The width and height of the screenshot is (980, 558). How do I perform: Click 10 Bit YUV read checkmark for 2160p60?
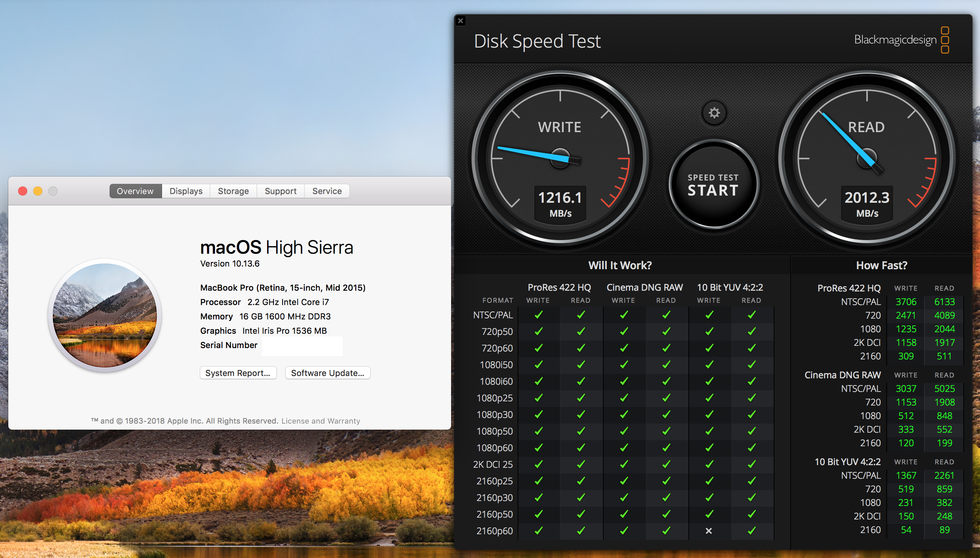tap(752, 531)
